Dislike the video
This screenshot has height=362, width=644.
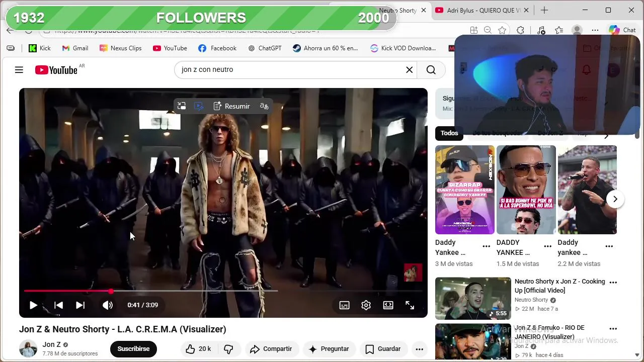[228, 349]
